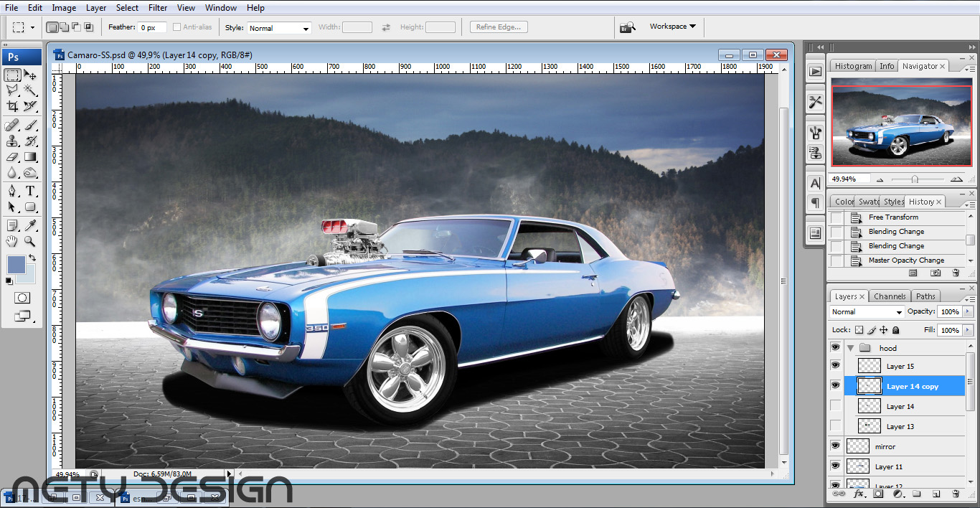The height and width of the screenshot is (508, 980).
Task: Activate the Pen tool
Action: point(12,192)
